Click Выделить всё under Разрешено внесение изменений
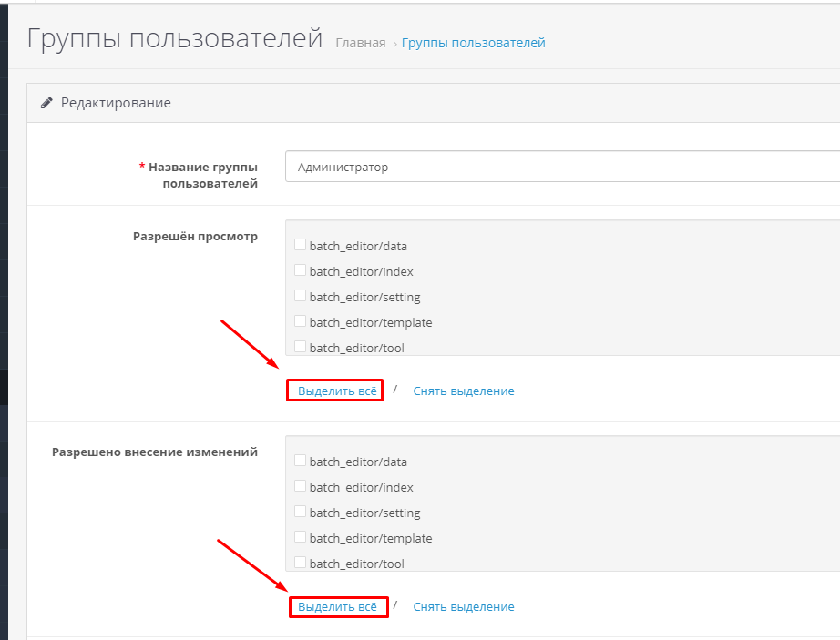This screenshot has width=840, height=640. (337, 606)
